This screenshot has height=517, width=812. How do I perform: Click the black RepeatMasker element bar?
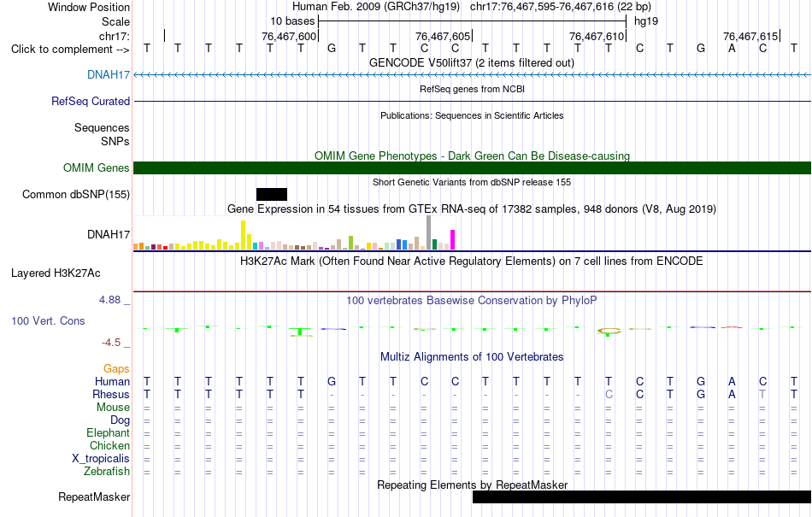(x=642, y=496)
